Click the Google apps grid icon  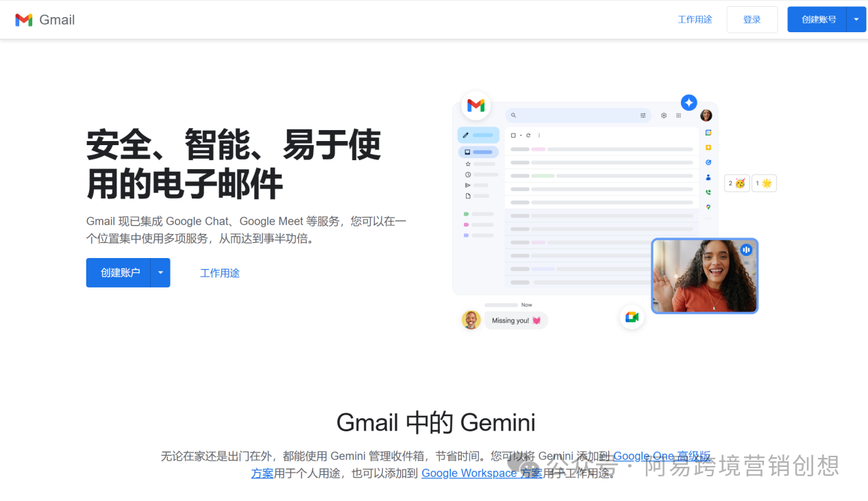[678, 116]
